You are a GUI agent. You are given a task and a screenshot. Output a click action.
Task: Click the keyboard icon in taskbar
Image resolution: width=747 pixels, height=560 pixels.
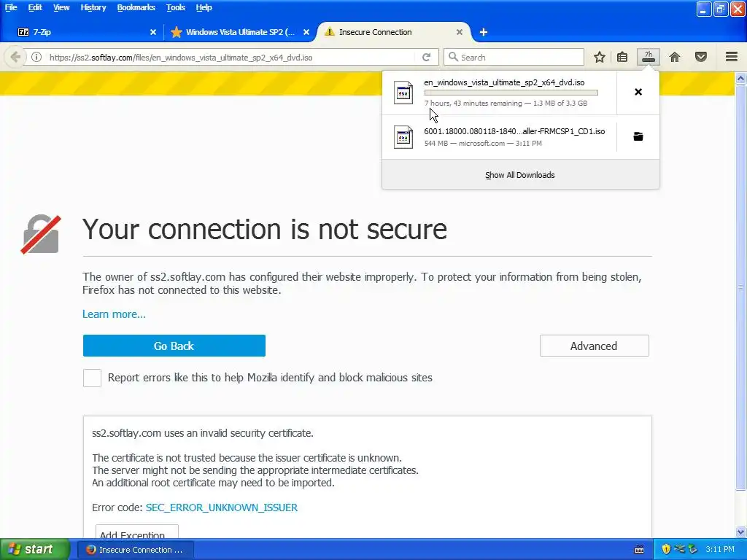639,550
